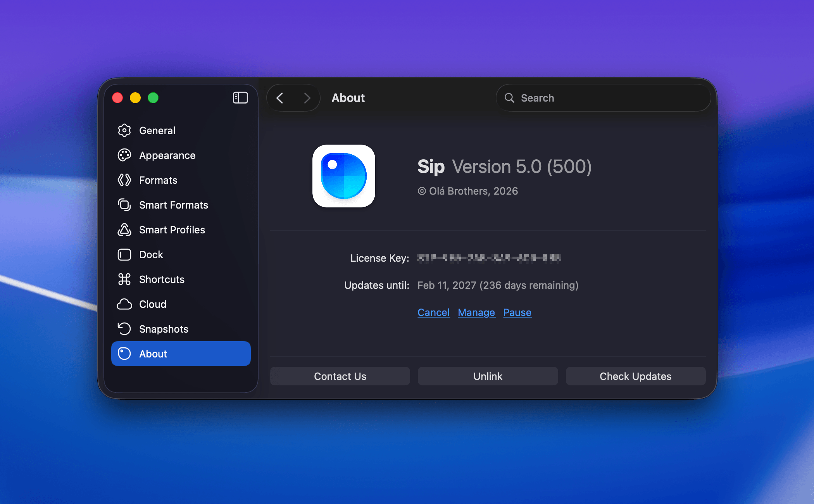The height and width of the screenshot is (504, 814).
Task: Click the 'About' title in the toolbar
Action: pyautogui.click(x=348, y=98)
